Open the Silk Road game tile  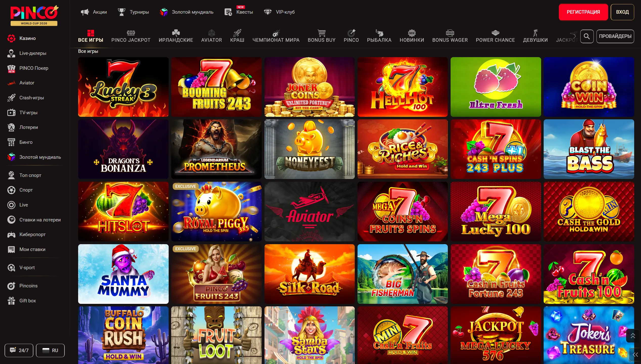tap(310, 274)
